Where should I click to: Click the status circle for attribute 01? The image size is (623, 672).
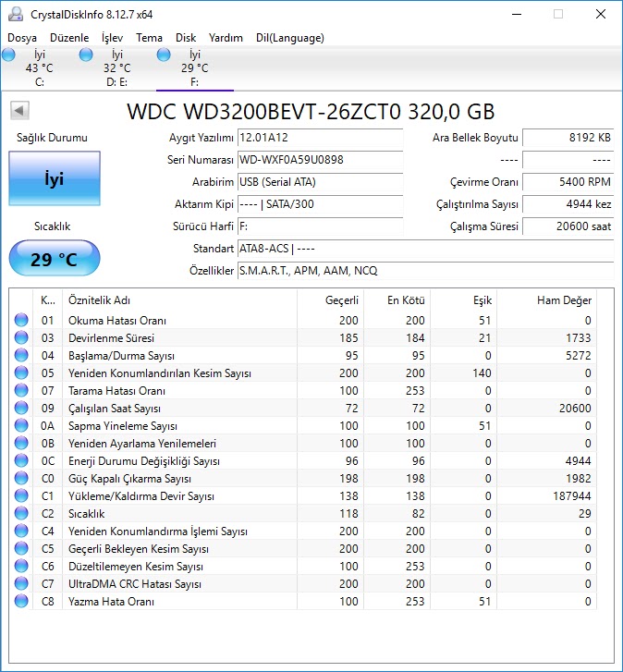coord(21,320)
